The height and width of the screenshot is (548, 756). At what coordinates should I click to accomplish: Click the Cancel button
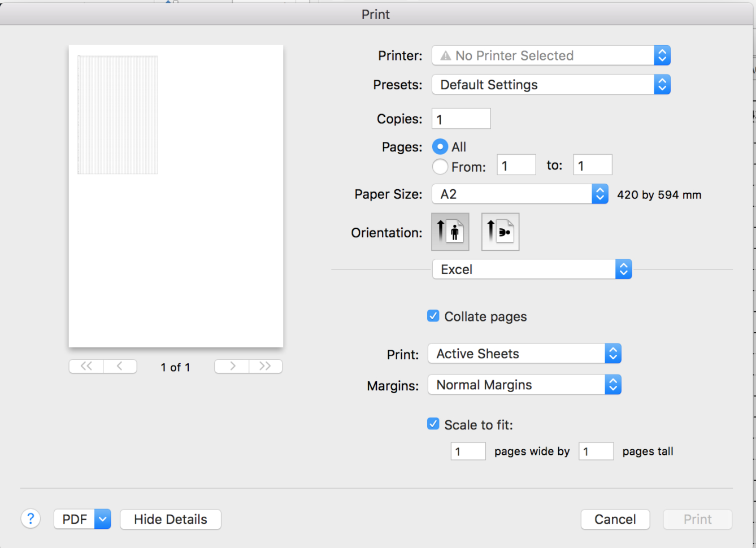pos(615,519)
